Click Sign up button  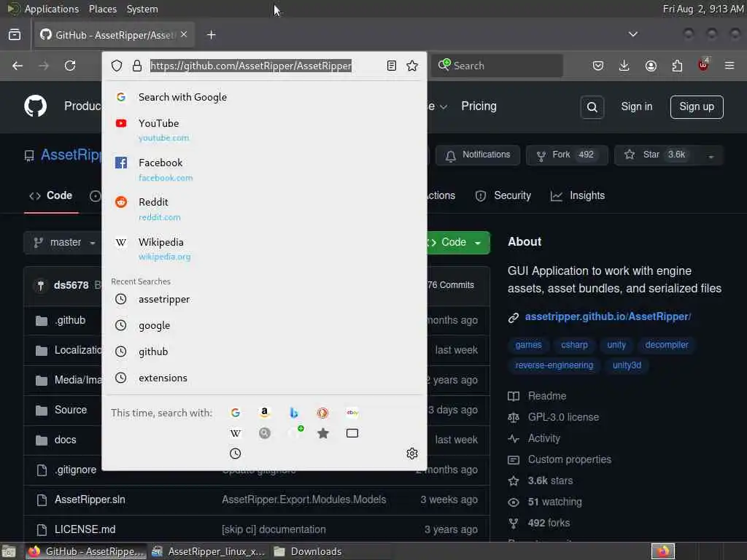[697, 106]
